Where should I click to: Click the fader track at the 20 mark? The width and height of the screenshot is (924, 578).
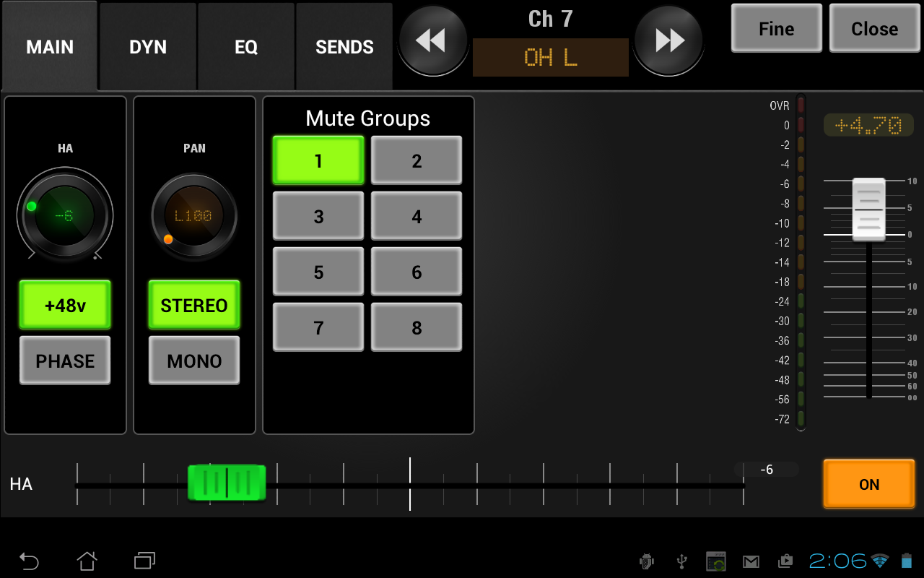tap(869, 312)
